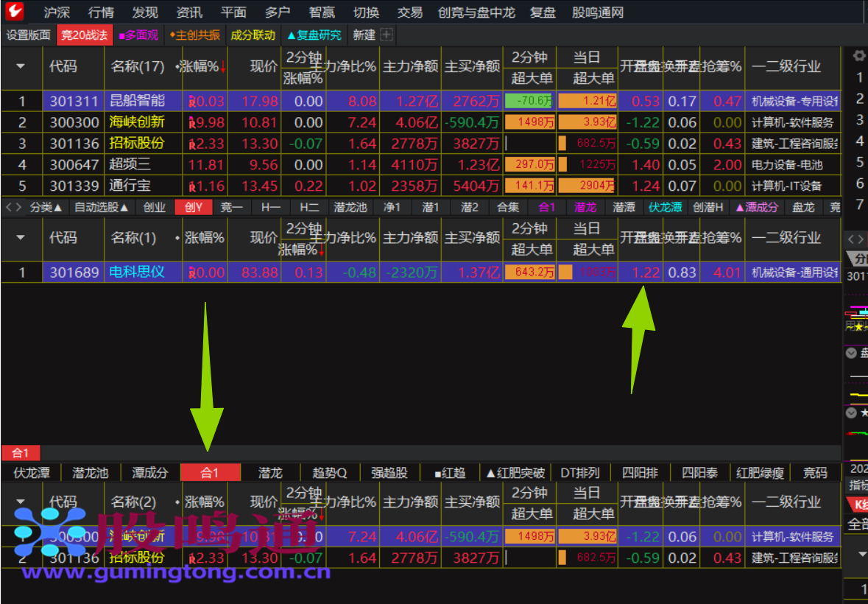Switch to the 多面观 layout tab
The width and height of the screenshot is (868, 604).
(x=138, y=35)
